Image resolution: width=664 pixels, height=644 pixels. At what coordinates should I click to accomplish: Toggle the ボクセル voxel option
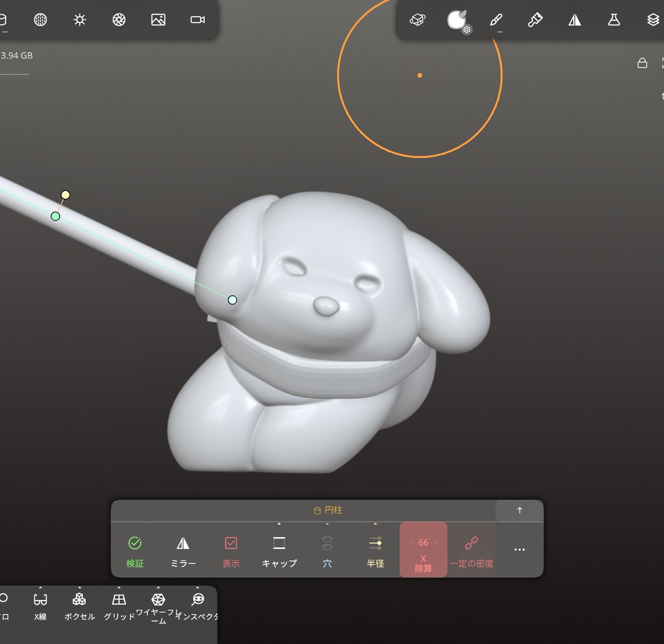[80, 606]
